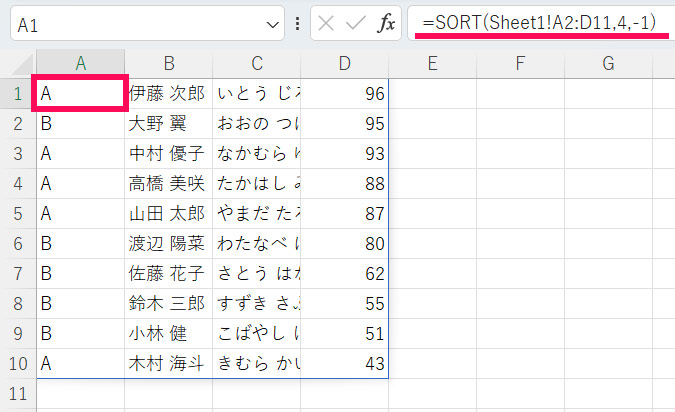Image resolution: width=675 pixels, height=412 pixels.
Task: Select row 3 header
Action: [x=18, y=154]
